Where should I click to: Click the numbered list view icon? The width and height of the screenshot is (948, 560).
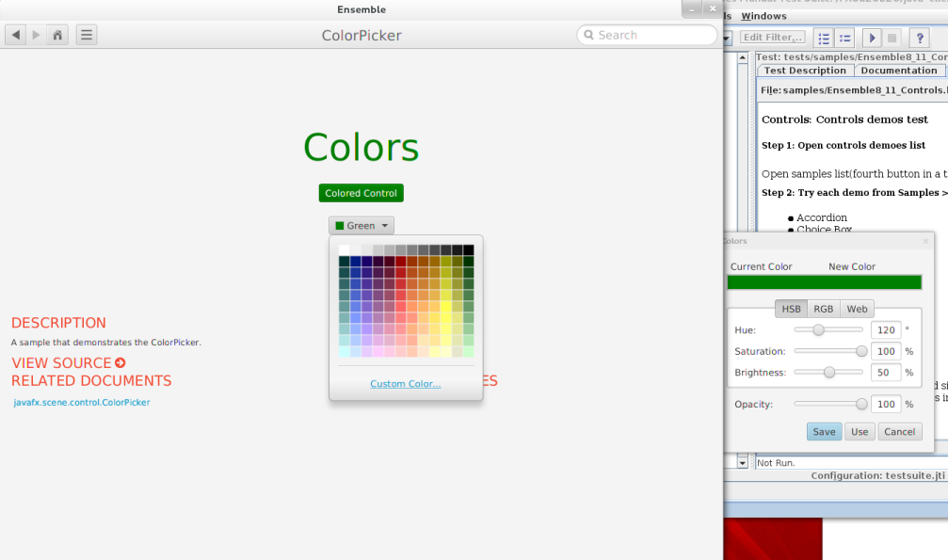coord(824,38)
